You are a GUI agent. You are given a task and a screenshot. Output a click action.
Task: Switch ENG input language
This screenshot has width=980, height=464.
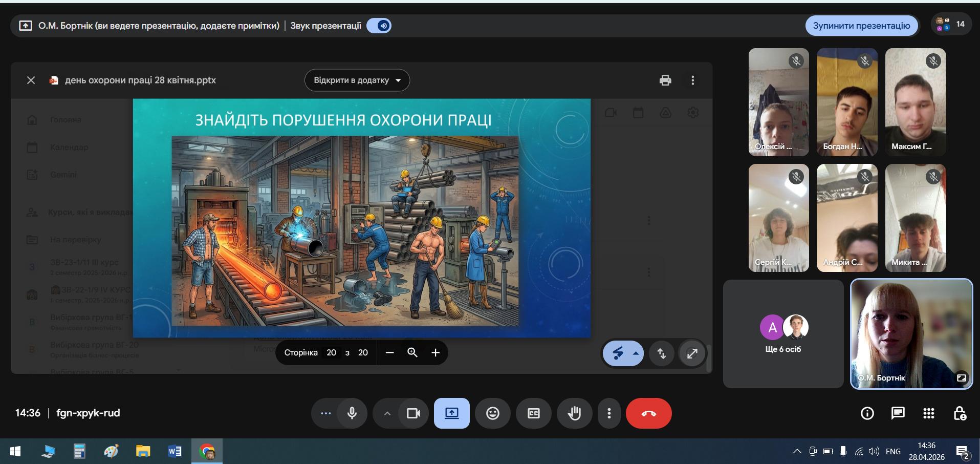coord(893,451)
